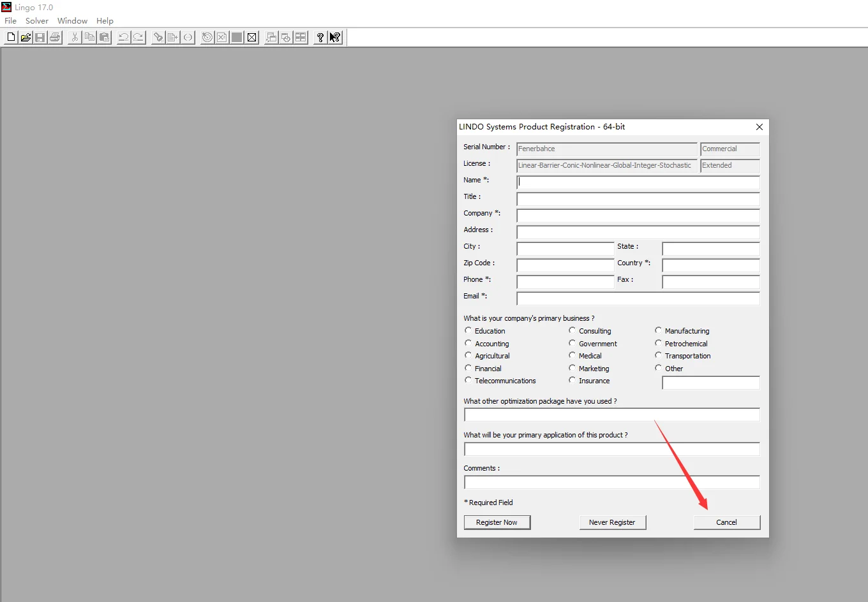The image size is (868, 602).
Task: Pick the Telecommunications radio button
Action: (x=468, y=380)
